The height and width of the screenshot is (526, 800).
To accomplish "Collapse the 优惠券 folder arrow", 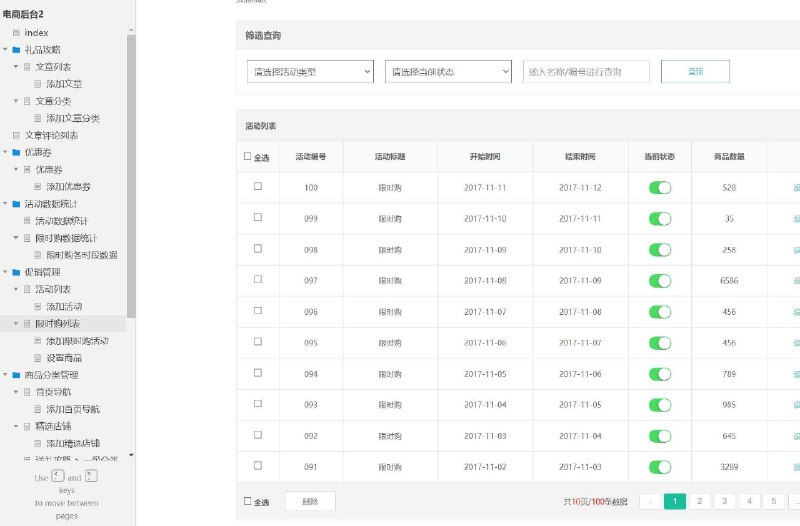I will coord(5,153).
